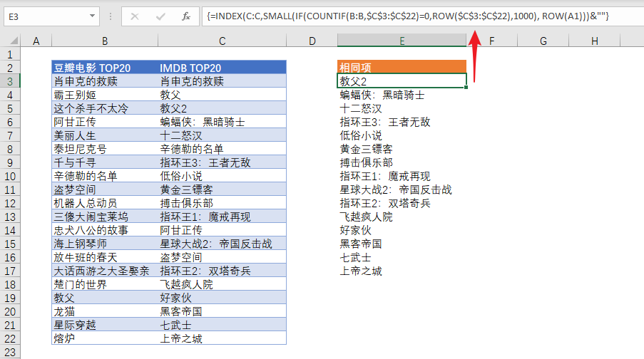The height and width of the screenshot is (359, 644).
Task: Click inside the Name Box showing E3
Action: click(43, 16)
